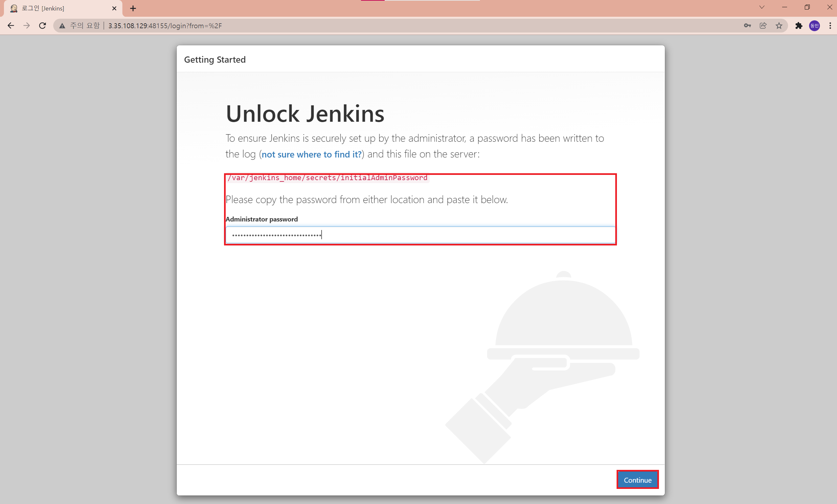This screenshot has width=837, height=504.
Task: Expand the tab search chevron
Action: [761, 8]
